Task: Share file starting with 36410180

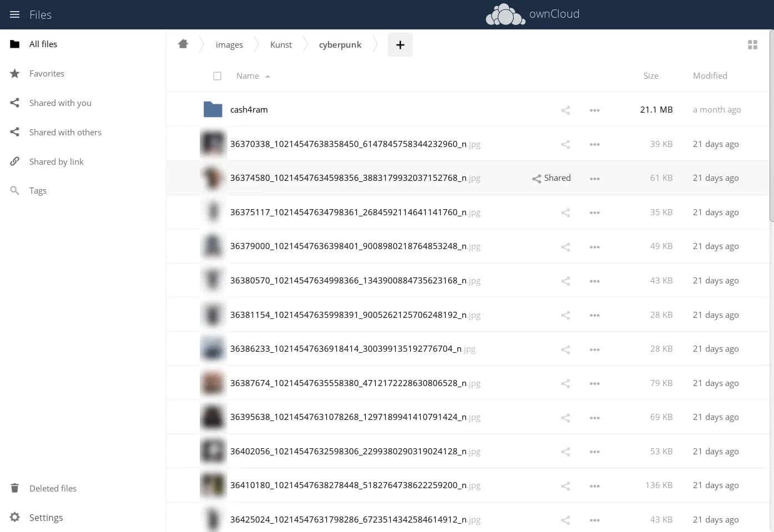Action: click(565, 486)
